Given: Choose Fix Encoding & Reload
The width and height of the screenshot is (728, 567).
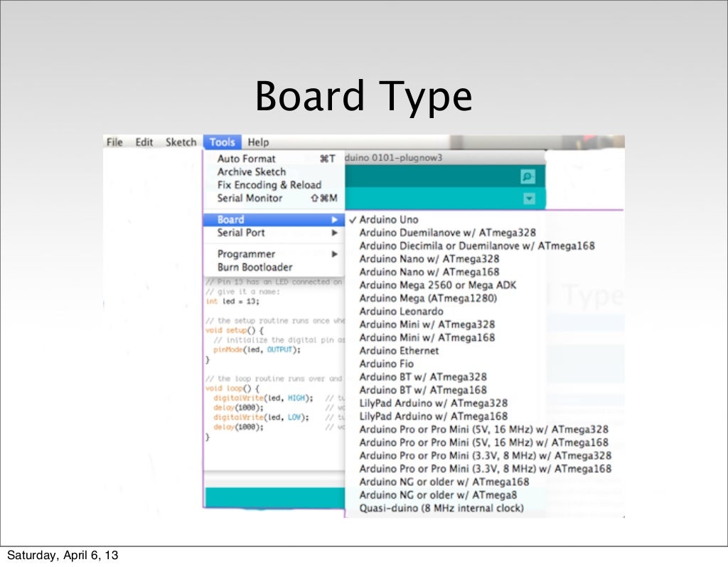Looking at the screenshot, I should tap(274, 185).
